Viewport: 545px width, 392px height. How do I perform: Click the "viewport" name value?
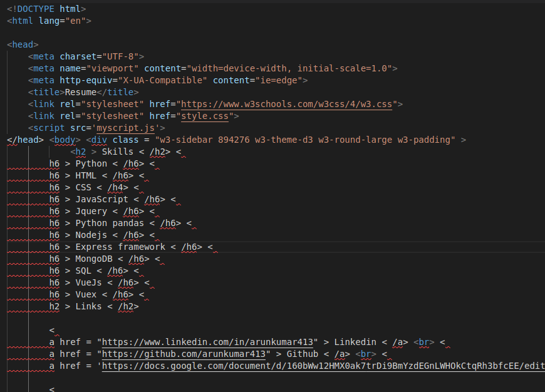(x=112, y=68)
